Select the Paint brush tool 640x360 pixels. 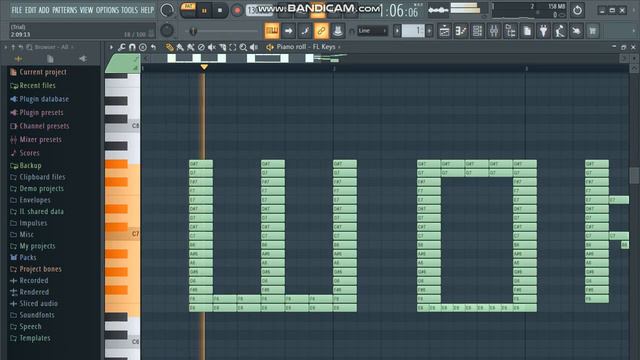pos(180,47)
